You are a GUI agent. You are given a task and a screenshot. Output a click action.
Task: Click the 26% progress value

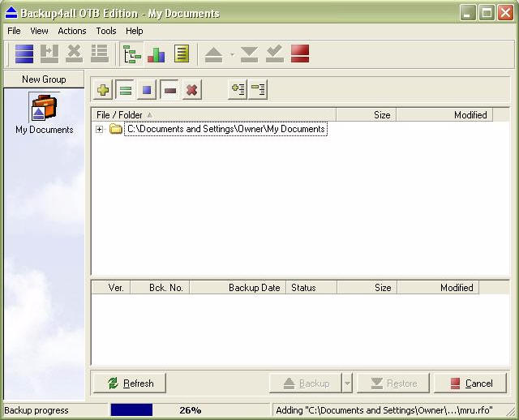click(191, 410)
